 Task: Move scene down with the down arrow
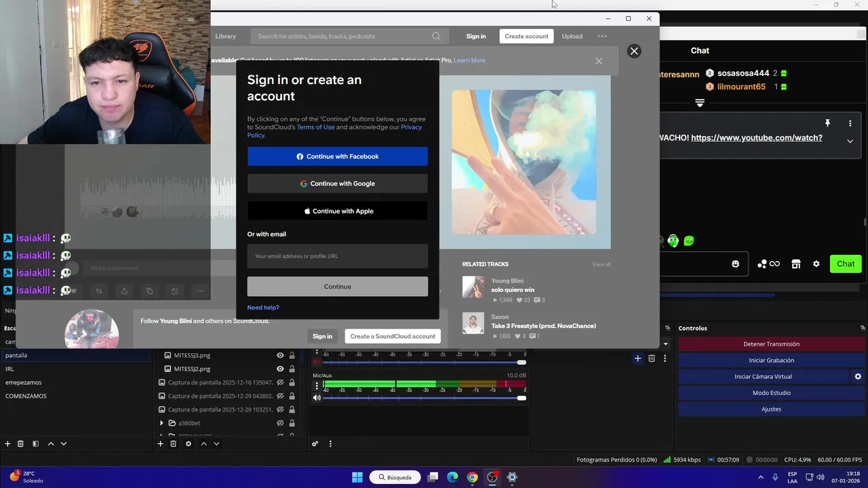[x=64, y=444]
